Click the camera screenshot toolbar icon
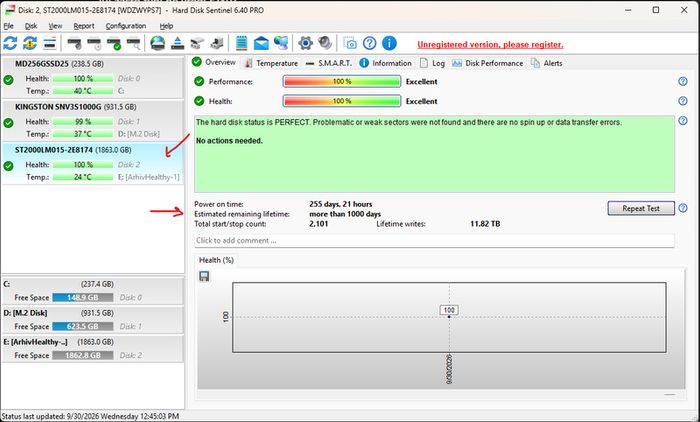 click(x=350, y=43)
